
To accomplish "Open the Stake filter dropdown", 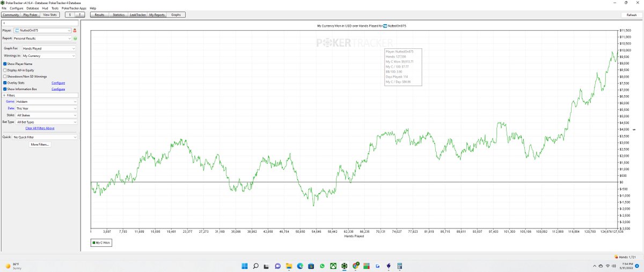I will (x=46, y=115).
